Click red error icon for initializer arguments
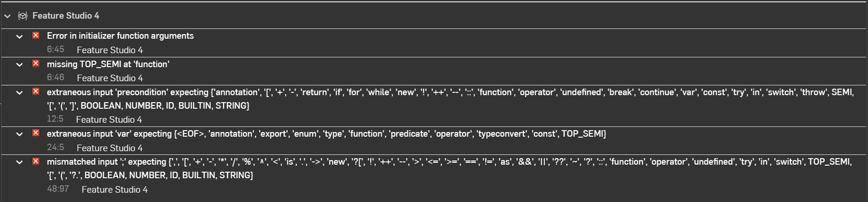The image size is (868, 202). [36, 35]
